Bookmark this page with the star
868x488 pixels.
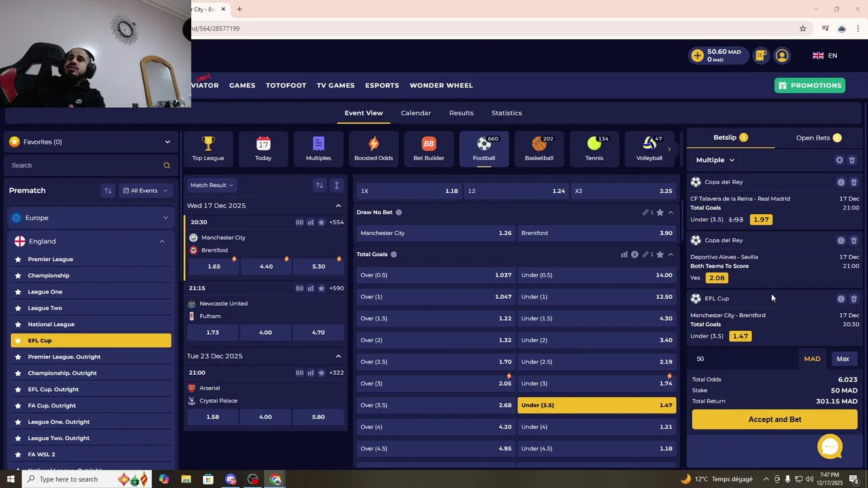803,28
